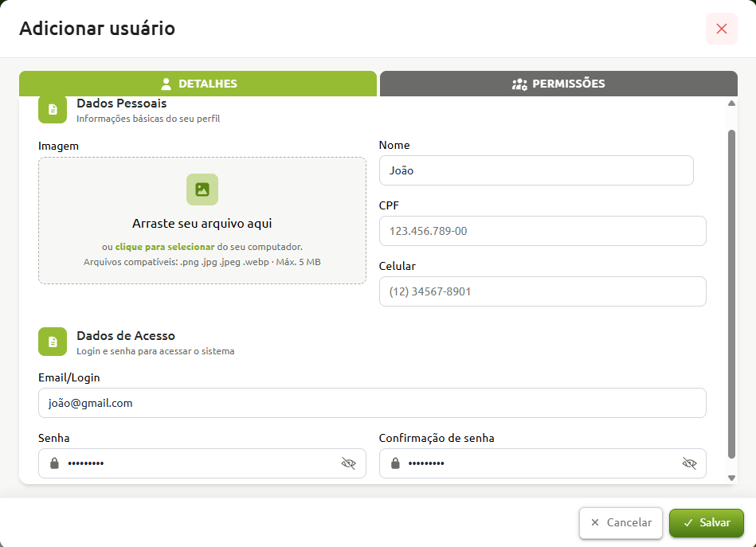Click the lock icon in Confirmação field
Screen dimensions: 756x547
click(395, 463)
